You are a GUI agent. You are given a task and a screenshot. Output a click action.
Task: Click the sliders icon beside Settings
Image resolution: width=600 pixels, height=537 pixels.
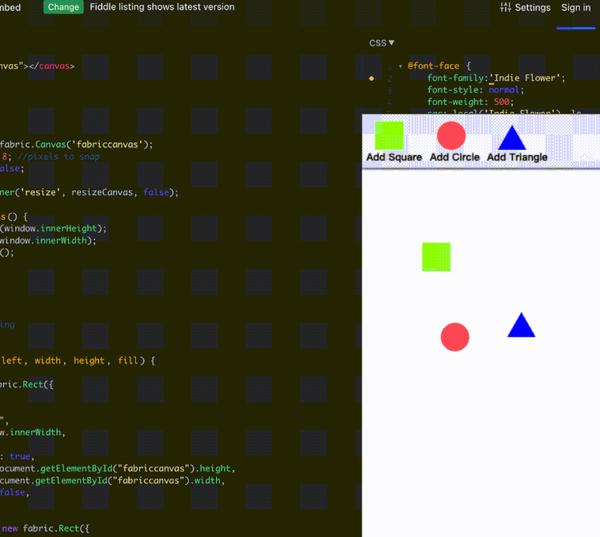(505, 7)
